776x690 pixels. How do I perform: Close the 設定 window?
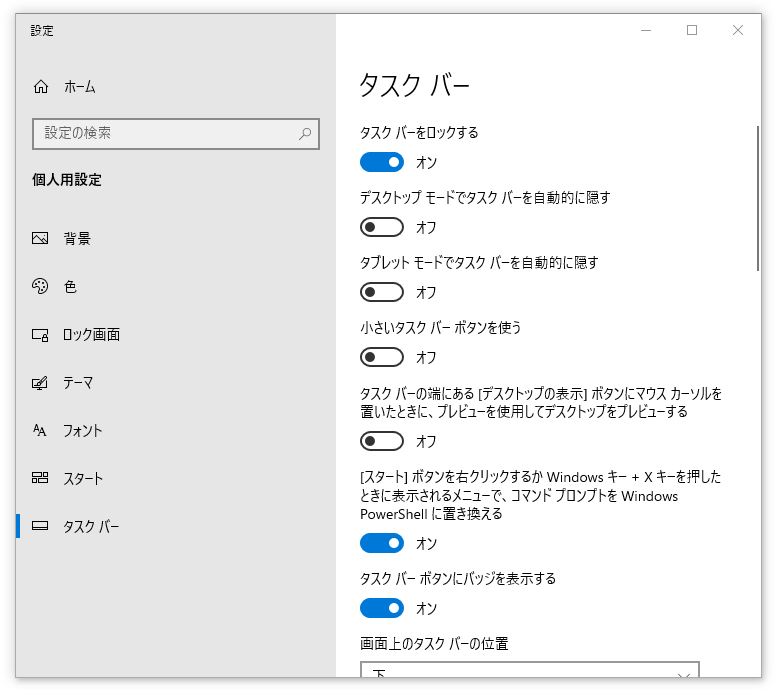coord(737,30)
